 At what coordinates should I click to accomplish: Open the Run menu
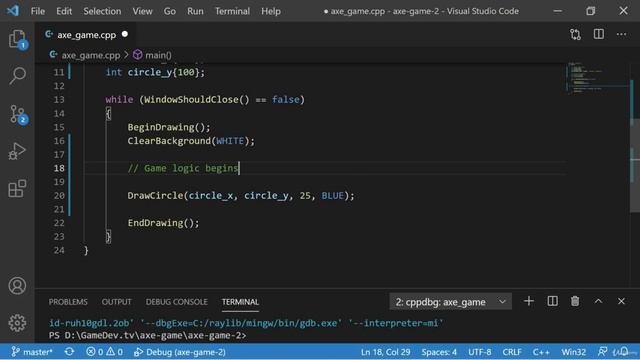[195, 11]
